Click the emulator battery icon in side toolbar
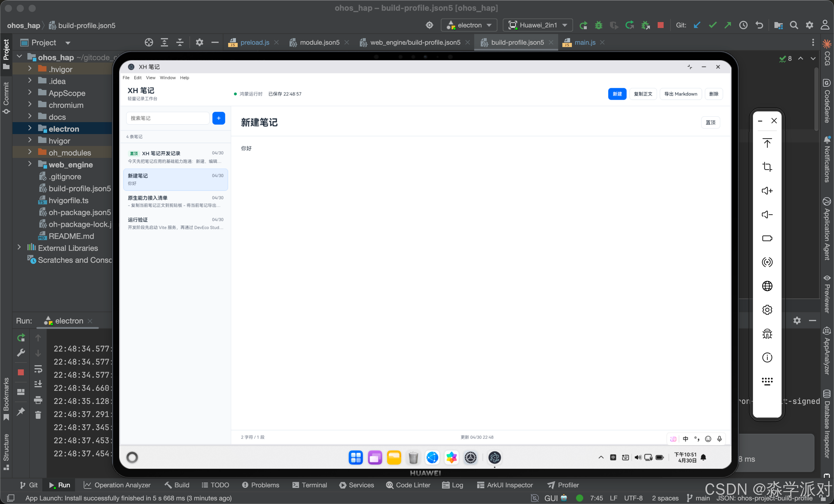Screen dimensions: 834x504 pyautogui.click(x=767, y=238)
